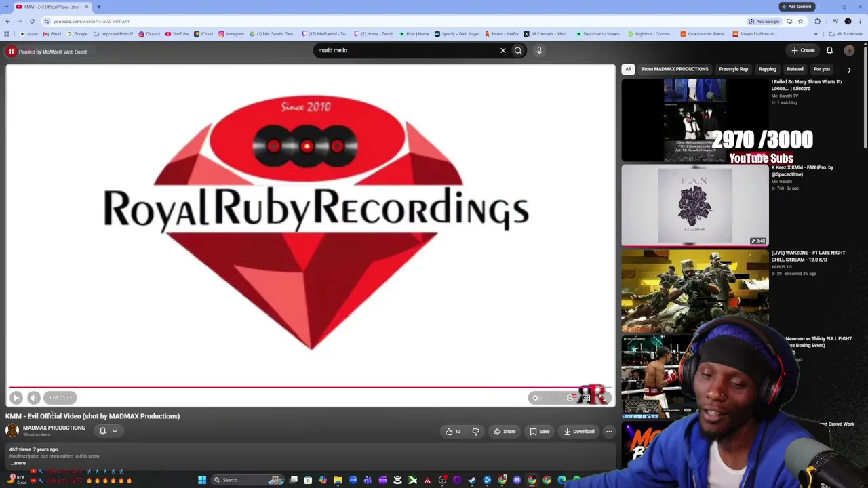Select the All filter chip
This screenshot has height=488, width=868.
628,69
